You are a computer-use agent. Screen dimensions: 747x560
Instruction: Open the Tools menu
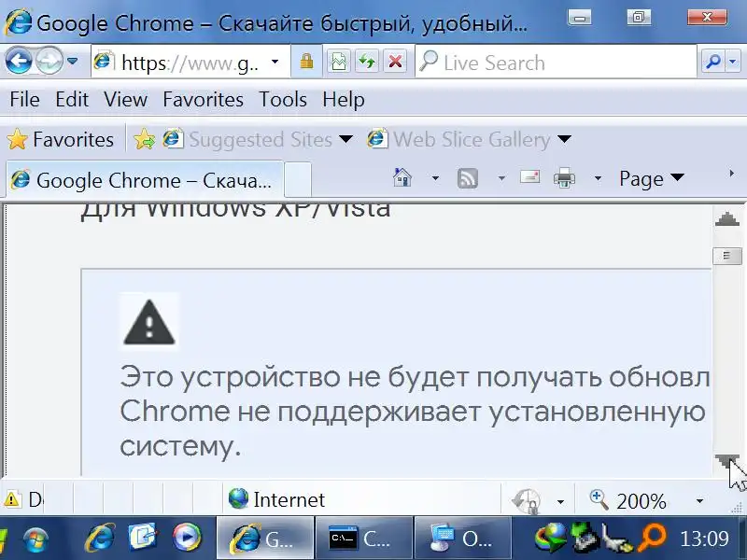click(x=283, y=100)
